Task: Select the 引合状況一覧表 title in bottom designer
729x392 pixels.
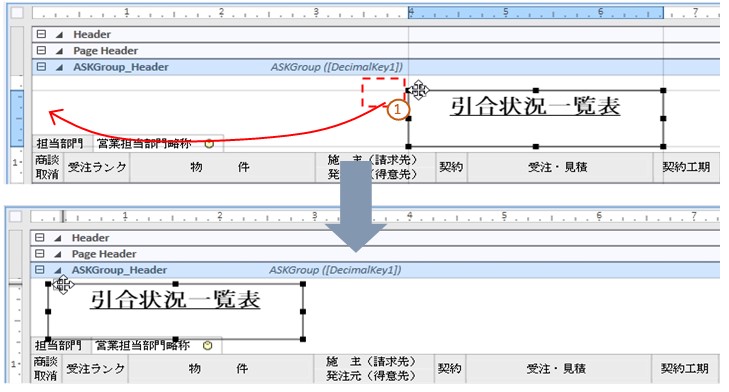Action: (x=175, y=300)
